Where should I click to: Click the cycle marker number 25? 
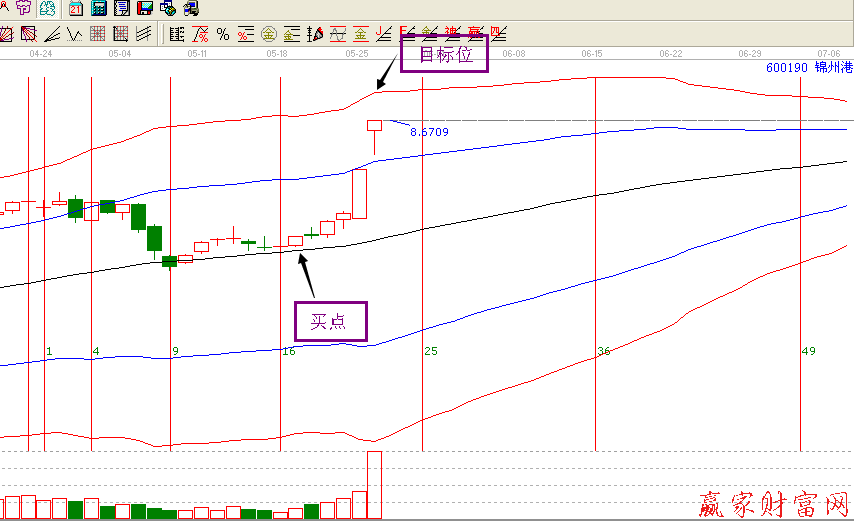[431, 351]
